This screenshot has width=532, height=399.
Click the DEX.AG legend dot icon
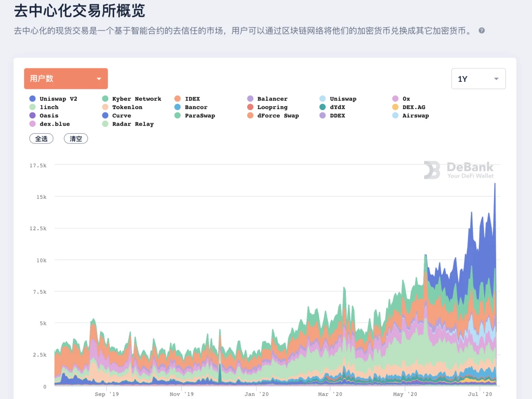(x=395, y=107)
